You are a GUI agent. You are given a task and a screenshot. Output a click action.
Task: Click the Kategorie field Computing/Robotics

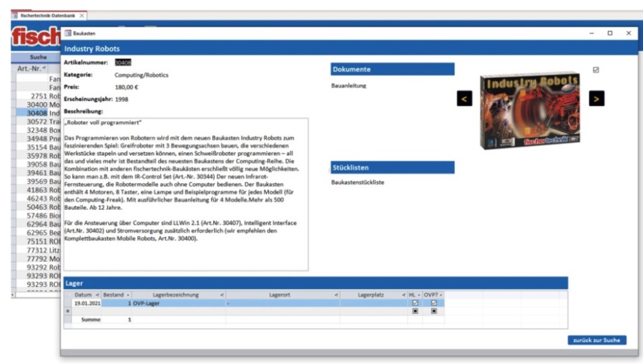(x=141, y=75)
